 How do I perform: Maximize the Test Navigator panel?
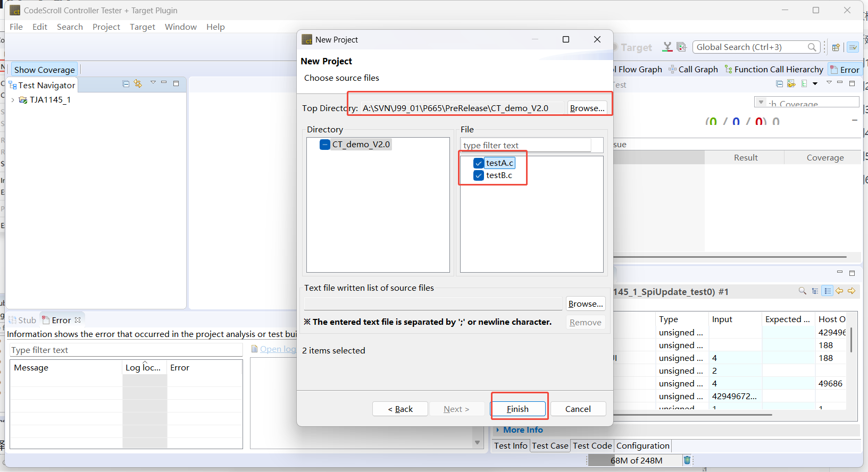(x=176, y=83)
